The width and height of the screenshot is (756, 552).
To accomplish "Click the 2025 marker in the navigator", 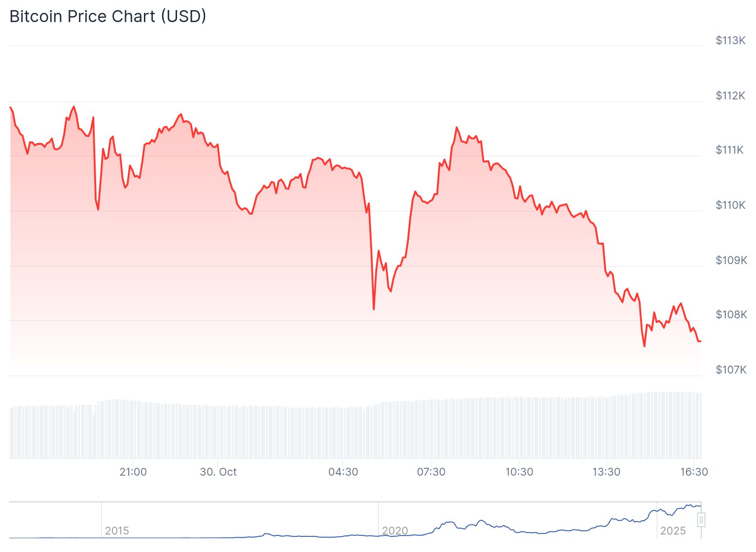I will click(673, 531).
